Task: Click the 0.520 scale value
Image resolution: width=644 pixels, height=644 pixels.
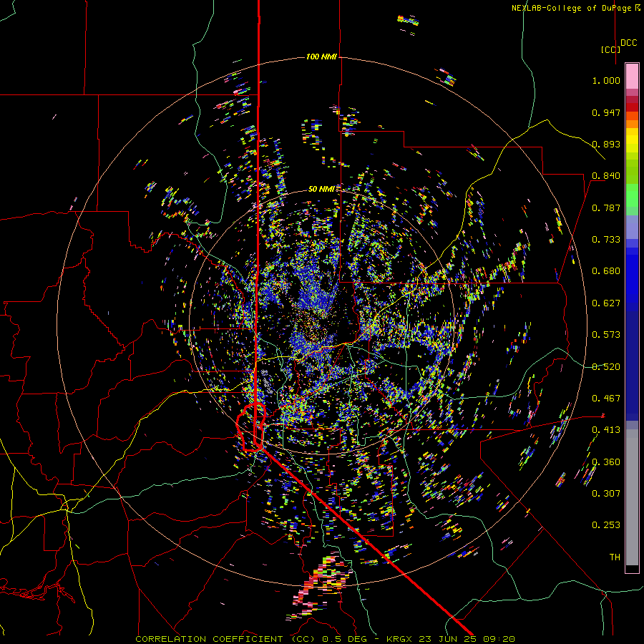Action: click(x=606, y=367)
